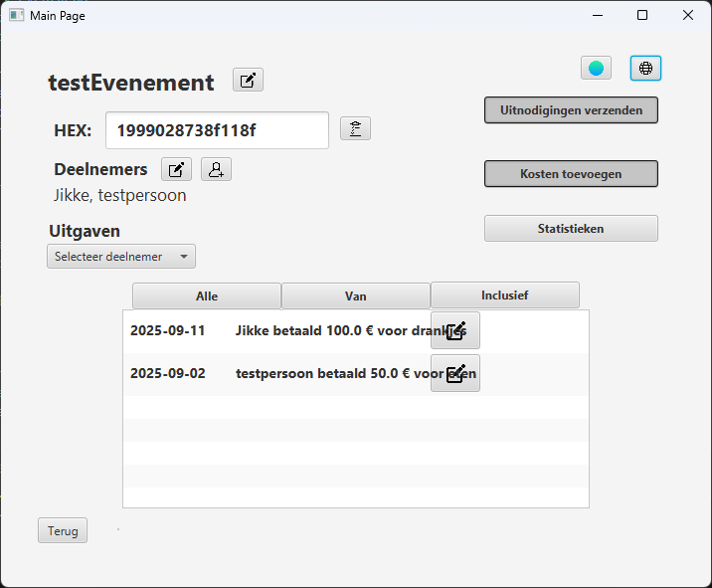Select the 2025-09-02 expense row

[278, 374]
